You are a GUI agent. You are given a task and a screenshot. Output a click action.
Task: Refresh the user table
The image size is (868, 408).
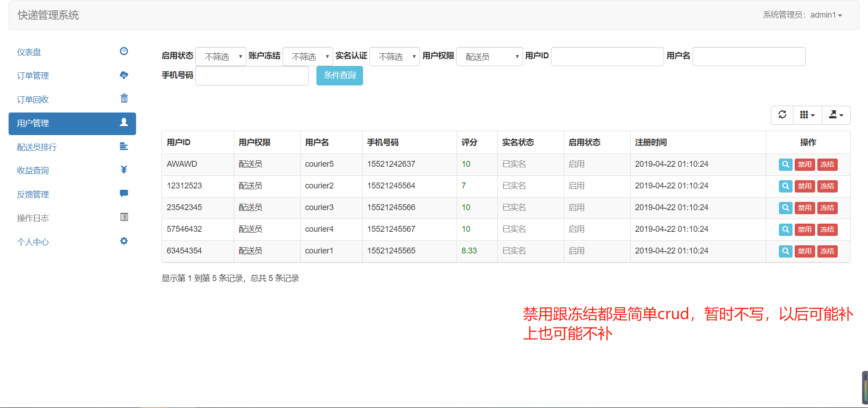782,115
